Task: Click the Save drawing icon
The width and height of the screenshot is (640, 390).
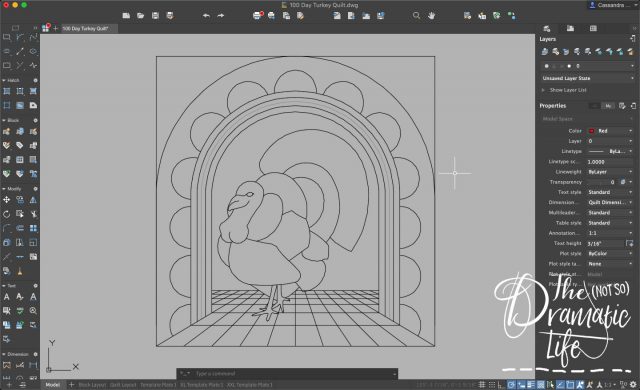Action: pos(155,16)
